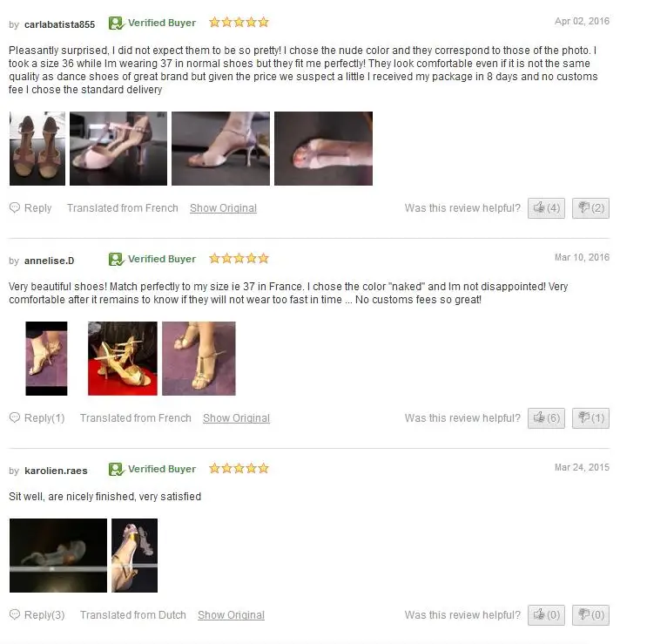The height and width of the screenshot is (644, 647).
Task: View gold T-strap shoe on purple carpet photo
Action: [199, 359]
